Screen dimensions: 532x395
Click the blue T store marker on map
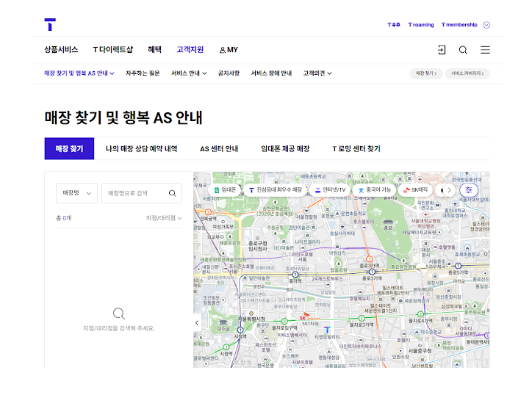coord(327,330)
